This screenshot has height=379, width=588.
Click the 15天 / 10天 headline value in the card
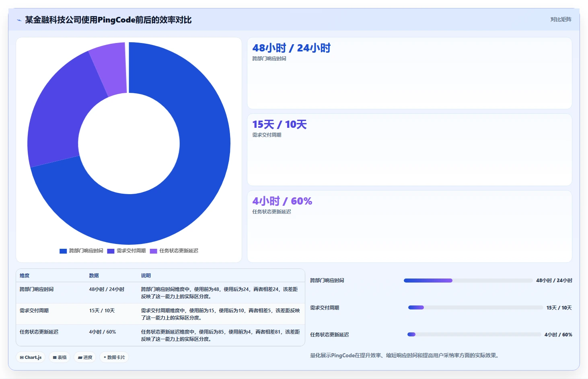[x=279, y=125]
